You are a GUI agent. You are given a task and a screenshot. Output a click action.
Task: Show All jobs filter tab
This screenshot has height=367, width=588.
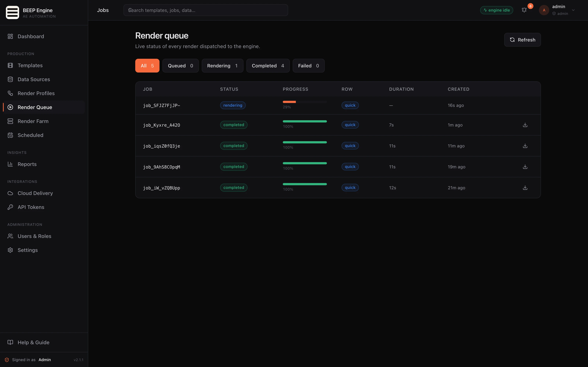point(147,66)
